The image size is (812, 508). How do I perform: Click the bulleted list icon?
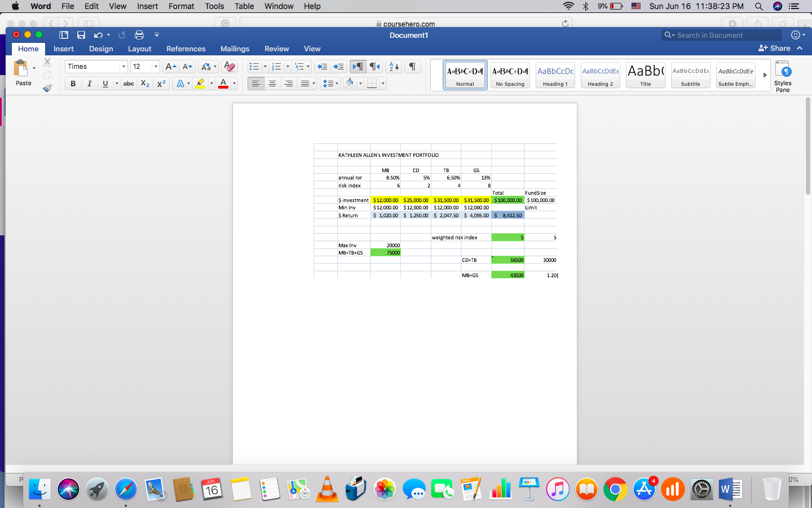254,67
